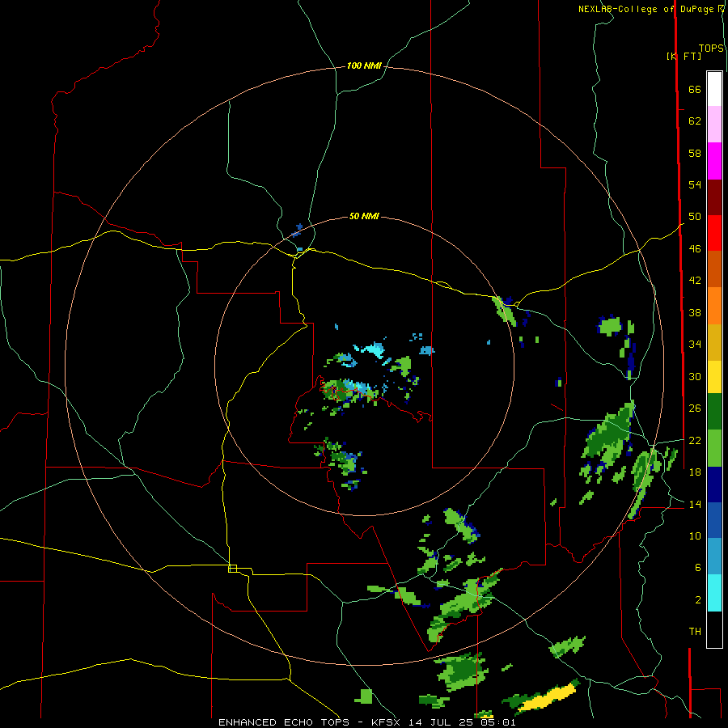This screenshot has width=728, height=728.
Task: Pick the medium blue legend swatch
Action: pos(714,520)
